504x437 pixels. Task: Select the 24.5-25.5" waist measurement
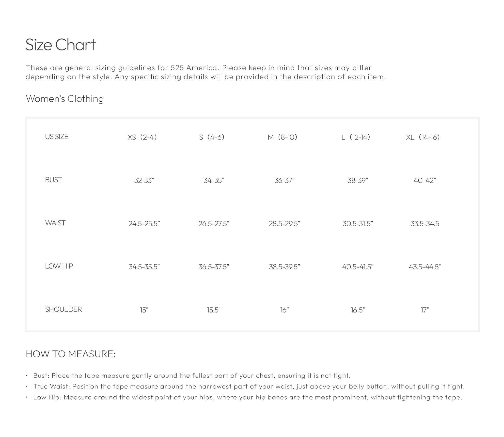(144, 224)
